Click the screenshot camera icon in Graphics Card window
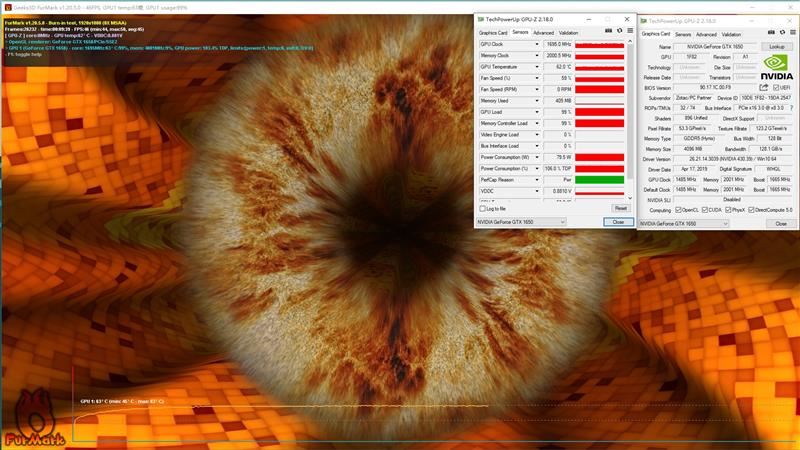 (771, 33)
